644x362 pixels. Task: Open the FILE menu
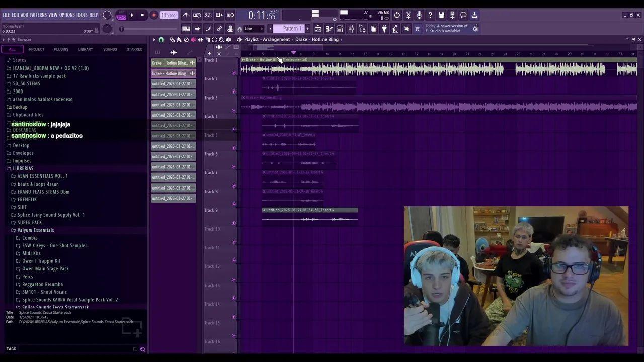[6, 15]
